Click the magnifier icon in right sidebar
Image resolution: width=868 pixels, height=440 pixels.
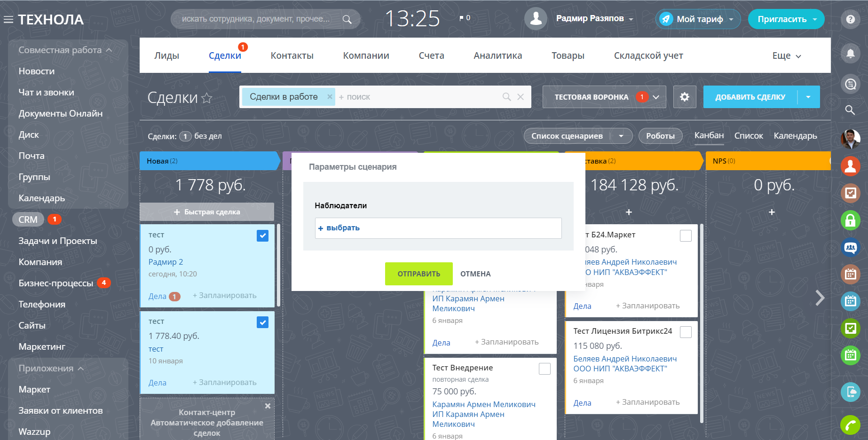click(x=850, y=110)
